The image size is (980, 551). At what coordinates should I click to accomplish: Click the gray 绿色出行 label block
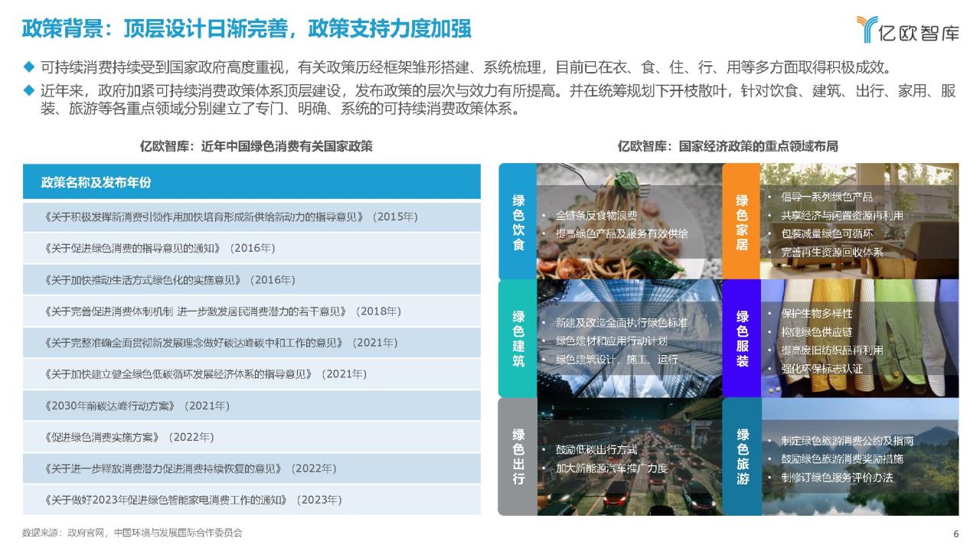(x=518, y=456)
